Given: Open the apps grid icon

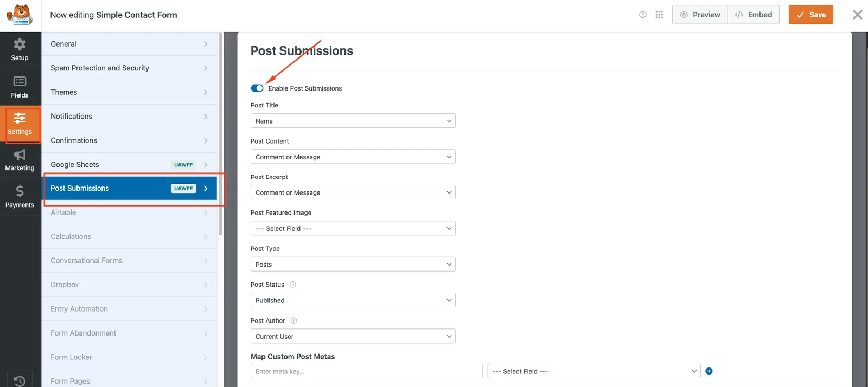Looking at the screenshot, I should tap(659, 15).
